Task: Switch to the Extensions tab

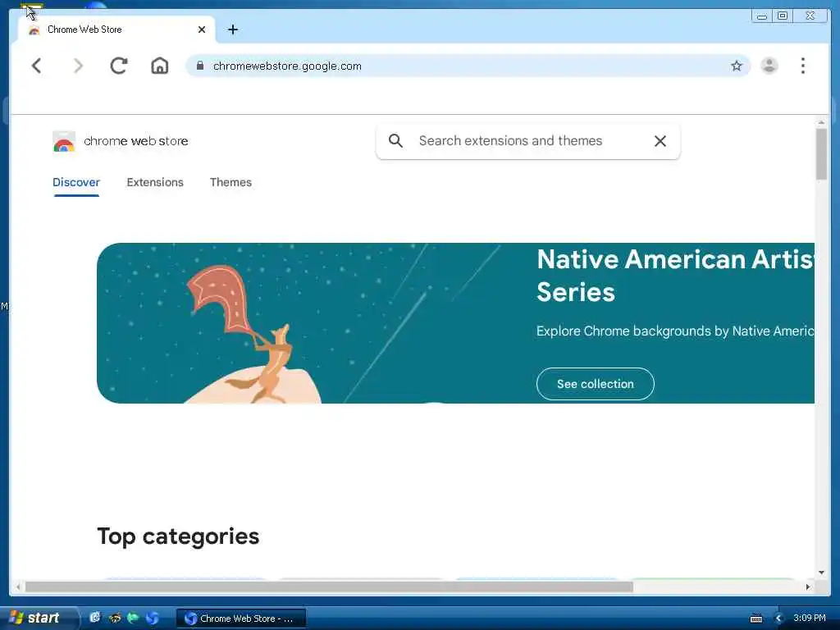Action: coord(155,182)
